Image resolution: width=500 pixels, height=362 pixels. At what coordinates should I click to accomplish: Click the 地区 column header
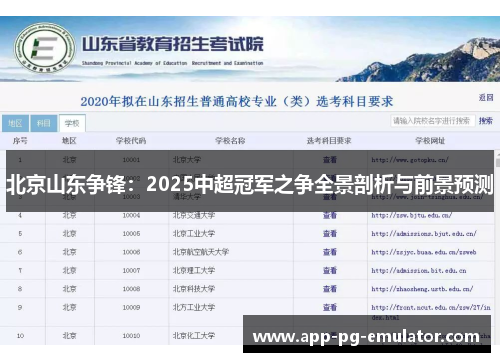(x=69, y=141)
